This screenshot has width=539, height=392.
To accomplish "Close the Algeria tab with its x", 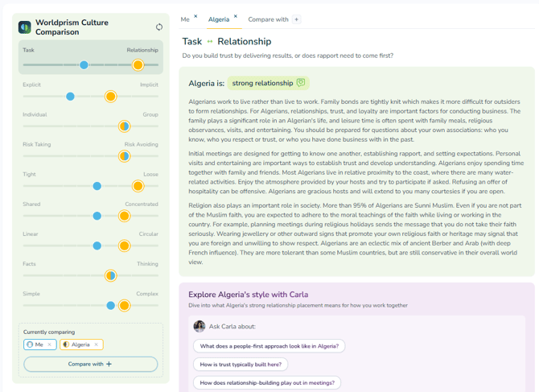I will [236, 16].
